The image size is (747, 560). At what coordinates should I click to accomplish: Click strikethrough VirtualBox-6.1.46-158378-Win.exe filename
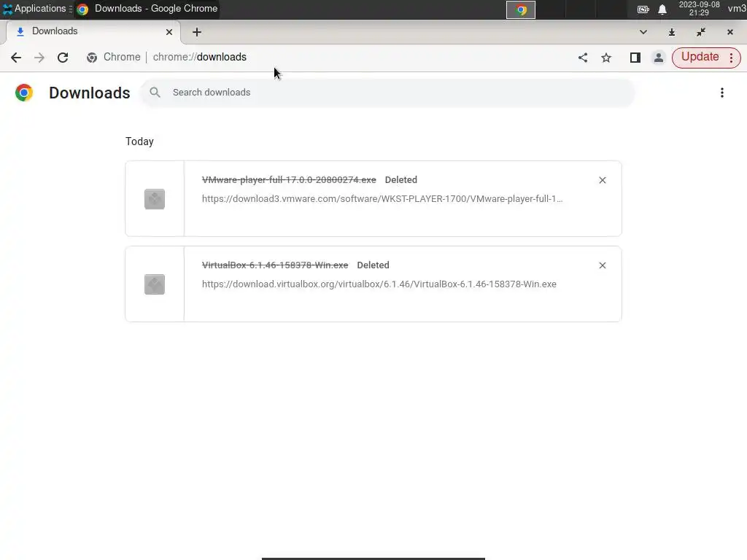tap(275, 265)
